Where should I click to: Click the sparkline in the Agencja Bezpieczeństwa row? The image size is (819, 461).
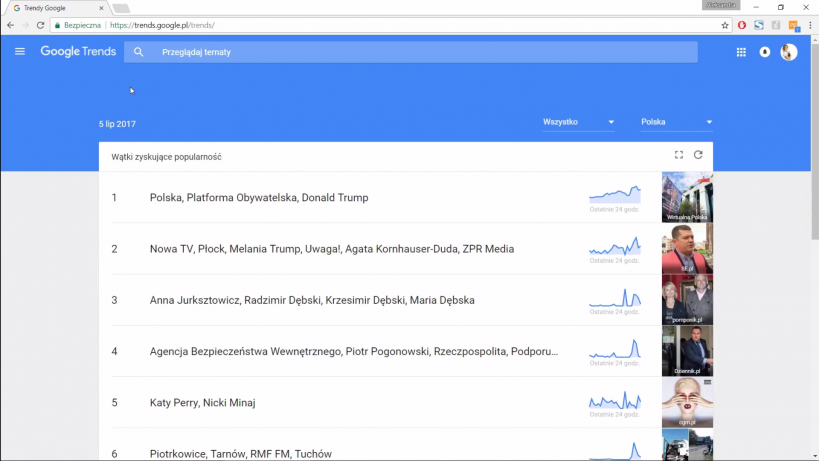pos(615,348)
